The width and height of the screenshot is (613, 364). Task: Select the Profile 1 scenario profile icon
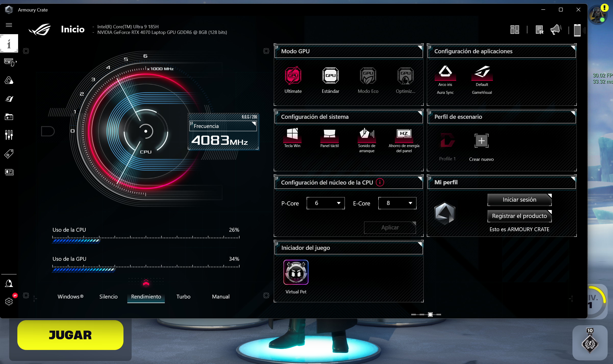click(447, 140)
